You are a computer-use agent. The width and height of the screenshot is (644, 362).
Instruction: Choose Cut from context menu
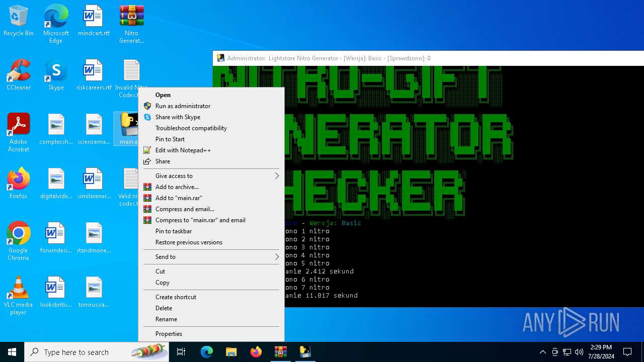point(211,271)
